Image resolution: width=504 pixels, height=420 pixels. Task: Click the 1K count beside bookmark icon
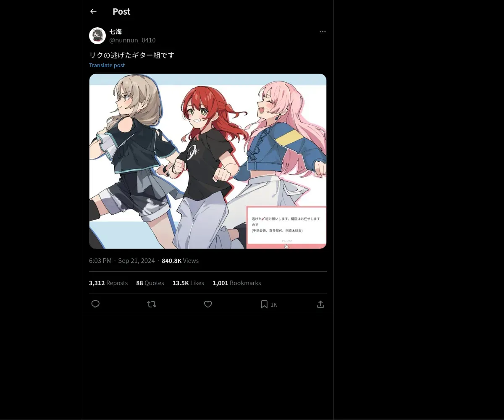[274, 304]
